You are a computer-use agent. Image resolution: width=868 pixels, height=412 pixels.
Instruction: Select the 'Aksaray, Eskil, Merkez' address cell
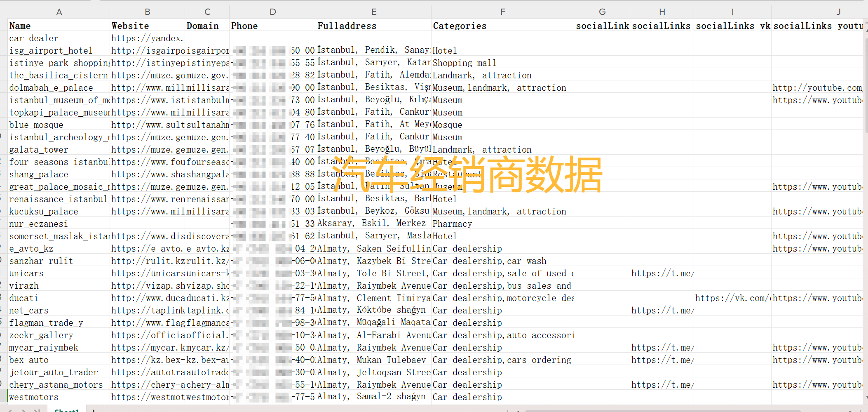pos(374,224)
